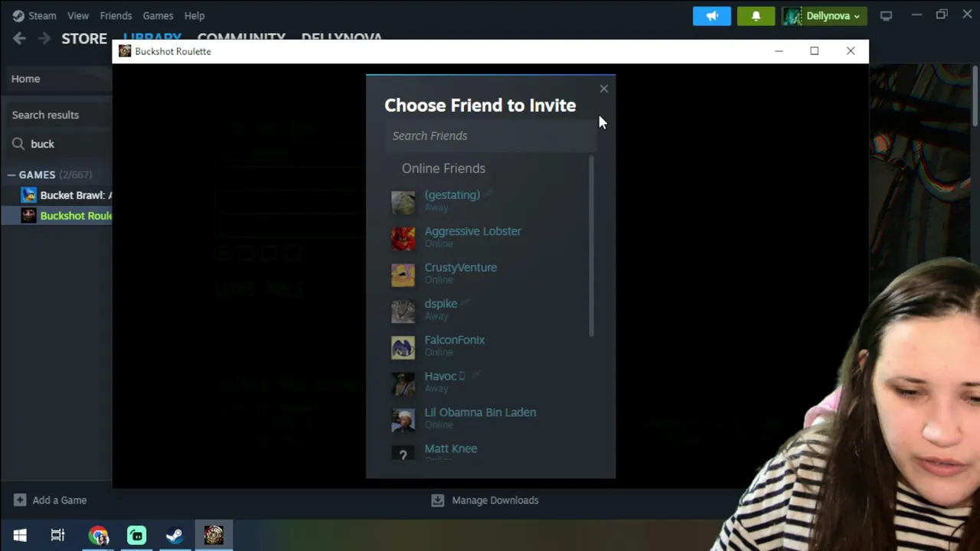Viewport: 980px width, 551px height.
Task: Click the Search Friends input field
Action: [x=491, y=135]
